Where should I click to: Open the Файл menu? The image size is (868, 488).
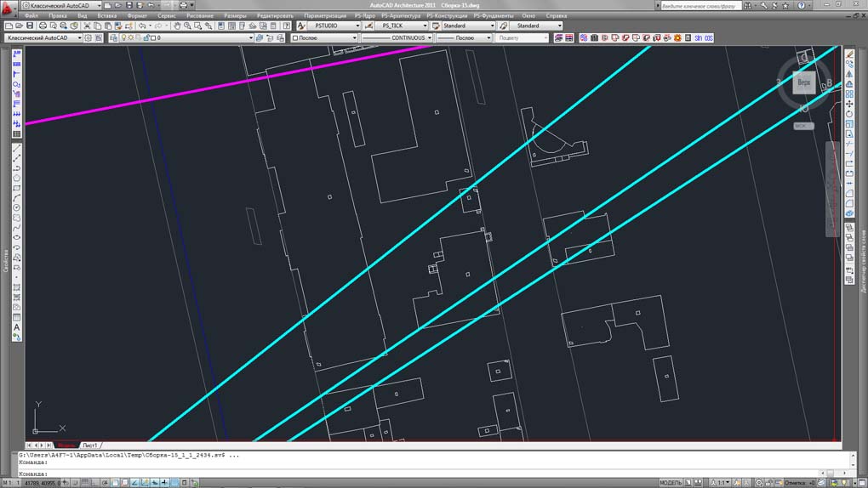click(x=31, y=16)
